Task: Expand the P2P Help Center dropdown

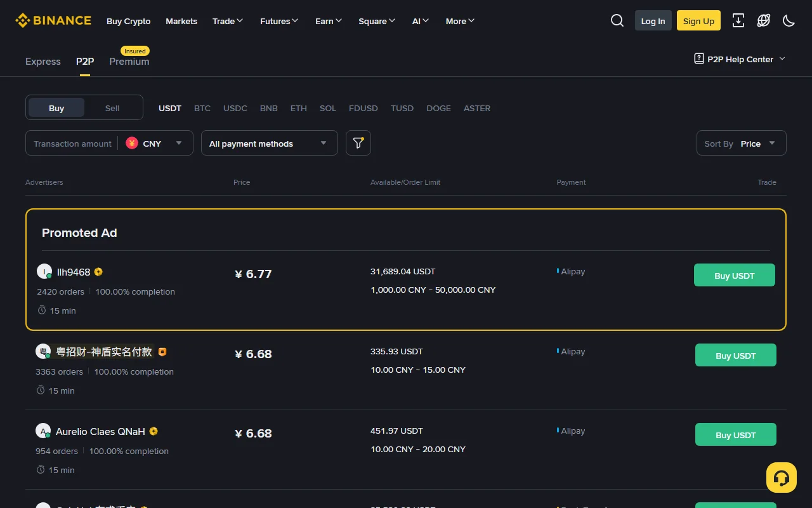Action: (x=740, y=59)
